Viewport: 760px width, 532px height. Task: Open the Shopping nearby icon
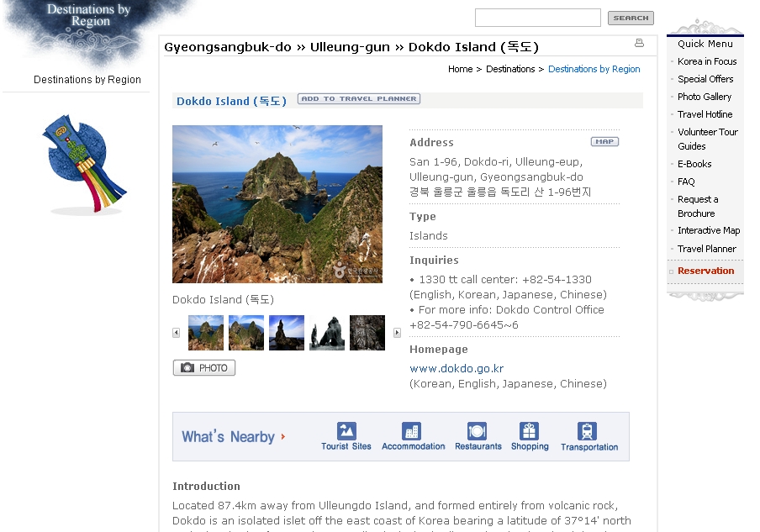coord(529,432)
